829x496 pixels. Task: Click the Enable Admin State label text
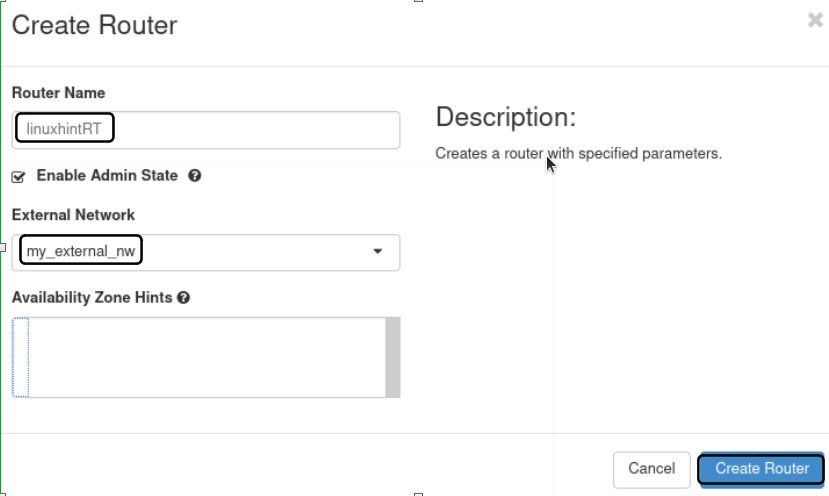107,176
